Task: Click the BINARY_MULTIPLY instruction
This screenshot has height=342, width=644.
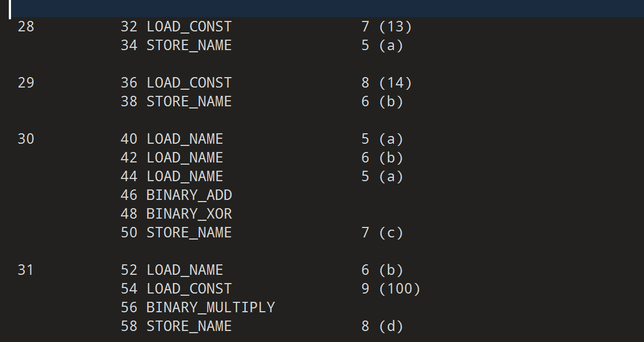Action: [x=210, y=307]
